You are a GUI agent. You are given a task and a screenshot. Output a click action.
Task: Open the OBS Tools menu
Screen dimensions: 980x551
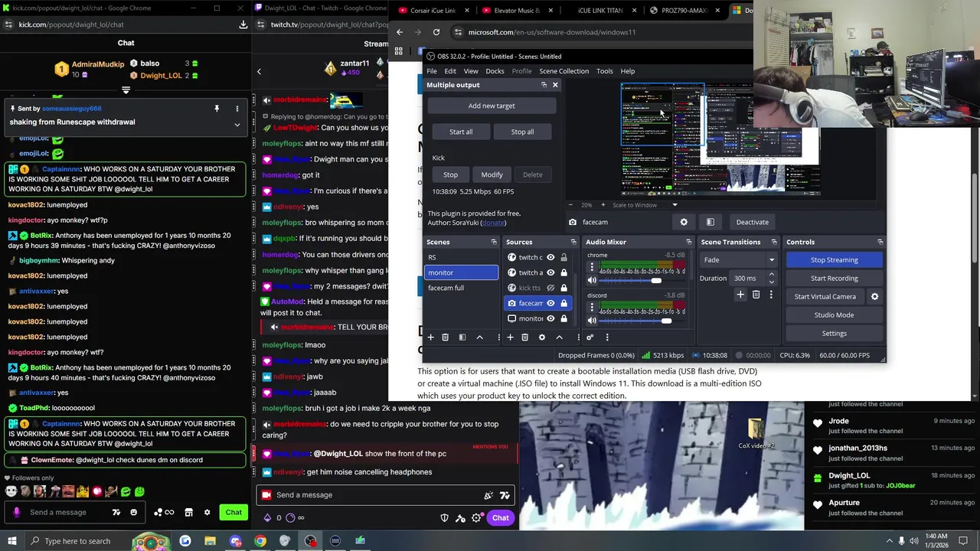click(x=604, y=71)
